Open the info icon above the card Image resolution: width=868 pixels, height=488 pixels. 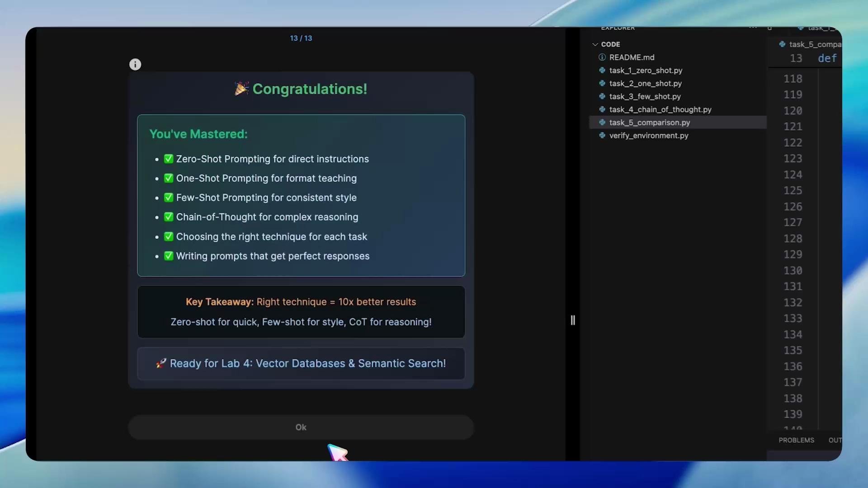[135, 64]
